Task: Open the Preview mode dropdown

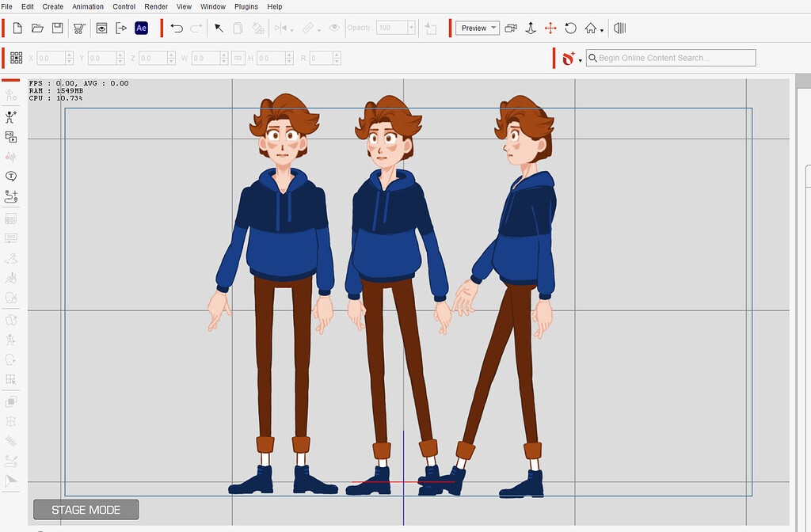Action: 478,28
